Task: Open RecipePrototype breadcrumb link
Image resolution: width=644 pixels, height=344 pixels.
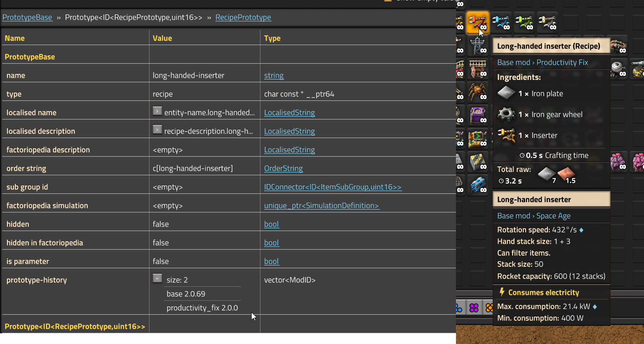Action: click(243, 18)
